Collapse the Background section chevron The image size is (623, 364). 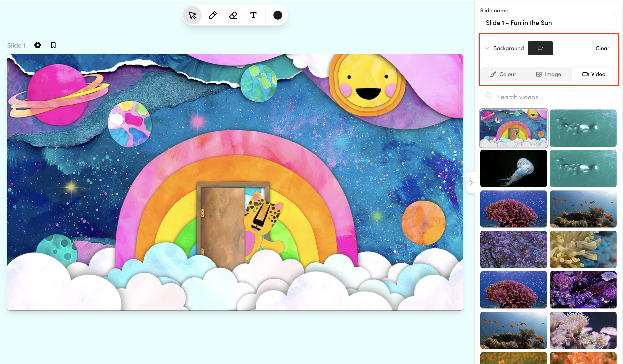pyautogui.click(x=487, y=48)
